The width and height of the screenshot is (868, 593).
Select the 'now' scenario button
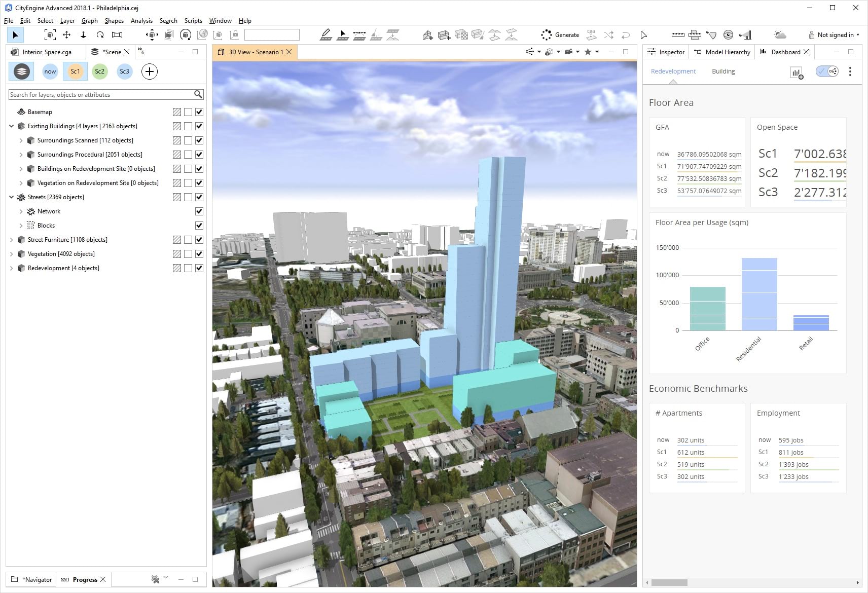tap(50, 71)
